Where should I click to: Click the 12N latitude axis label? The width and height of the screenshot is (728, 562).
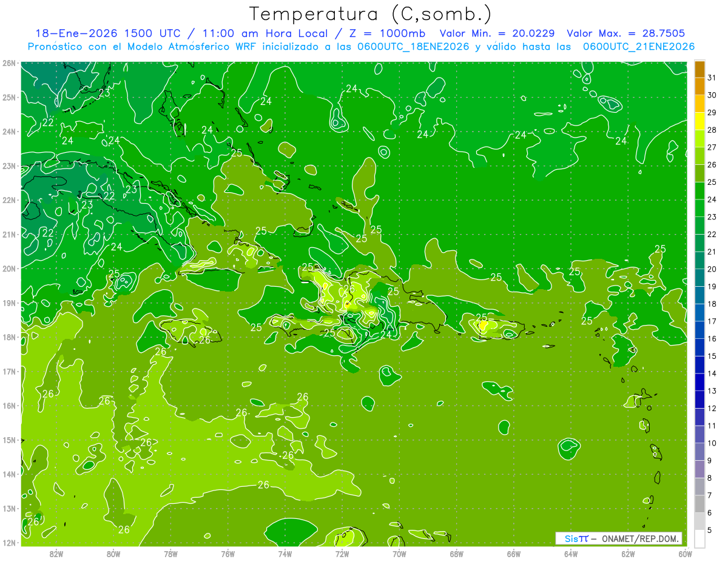tap(9, 543)
